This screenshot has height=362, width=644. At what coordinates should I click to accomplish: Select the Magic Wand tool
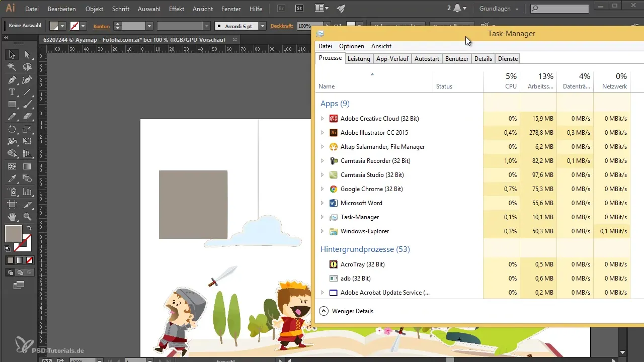point(12,67)
